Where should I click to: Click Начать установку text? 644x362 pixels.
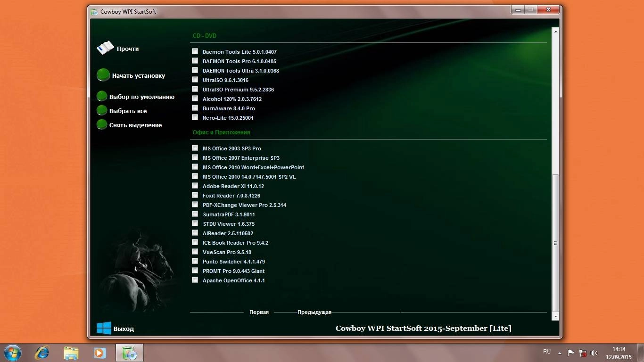point(139,75)
